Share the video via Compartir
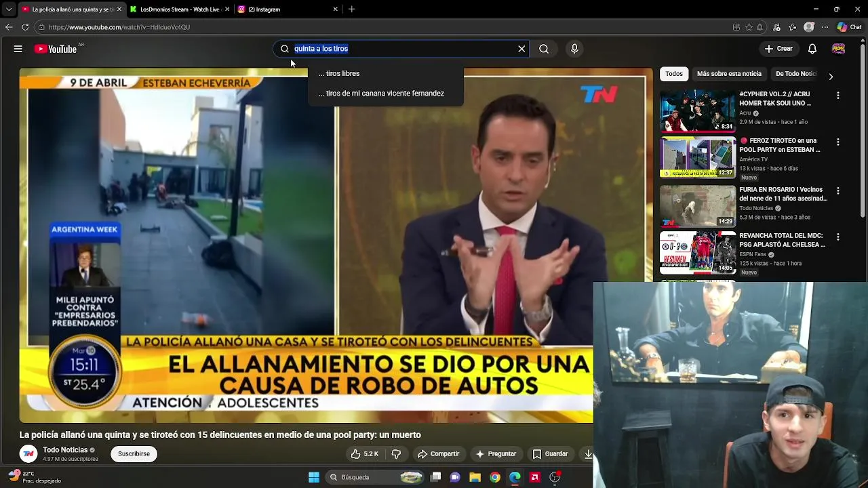Viewport: 868px width, 488px height. pyautogui.click(x=439, y=454)
